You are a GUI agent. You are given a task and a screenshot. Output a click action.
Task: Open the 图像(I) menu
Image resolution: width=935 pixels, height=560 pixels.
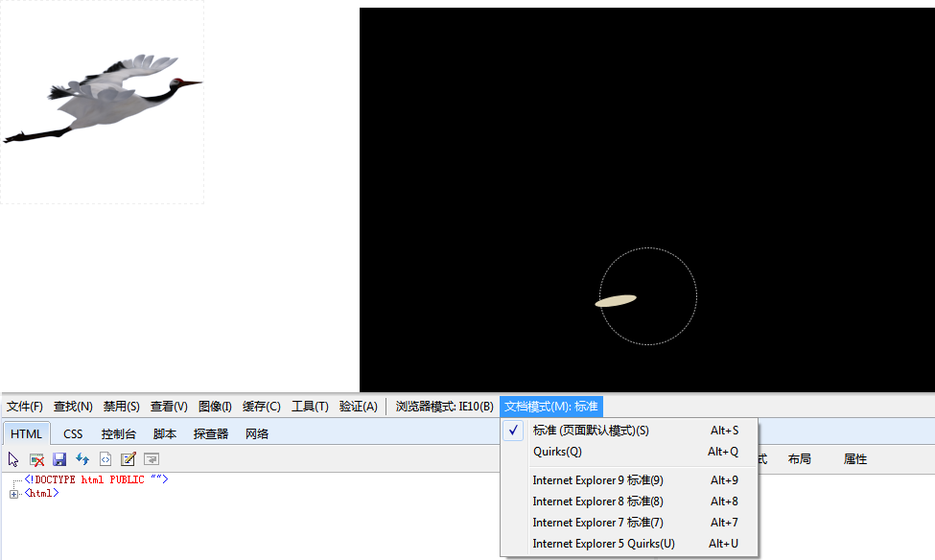coord(215,407)
